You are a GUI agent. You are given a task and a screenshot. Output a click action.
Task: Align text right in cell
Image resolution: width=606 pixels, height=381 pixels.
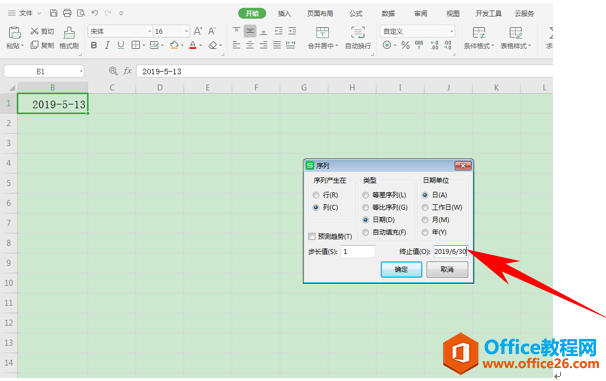(x=264, y=45)
